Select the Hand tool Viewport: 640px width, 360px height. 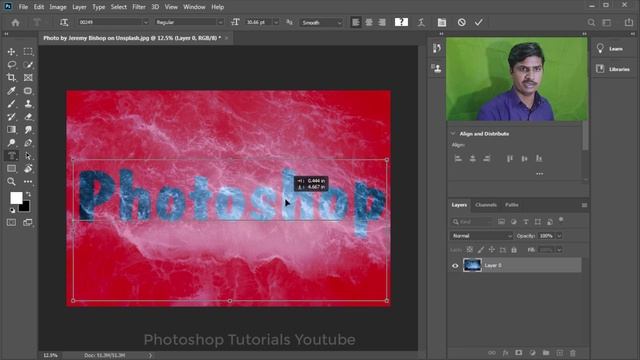coord(28,169)
